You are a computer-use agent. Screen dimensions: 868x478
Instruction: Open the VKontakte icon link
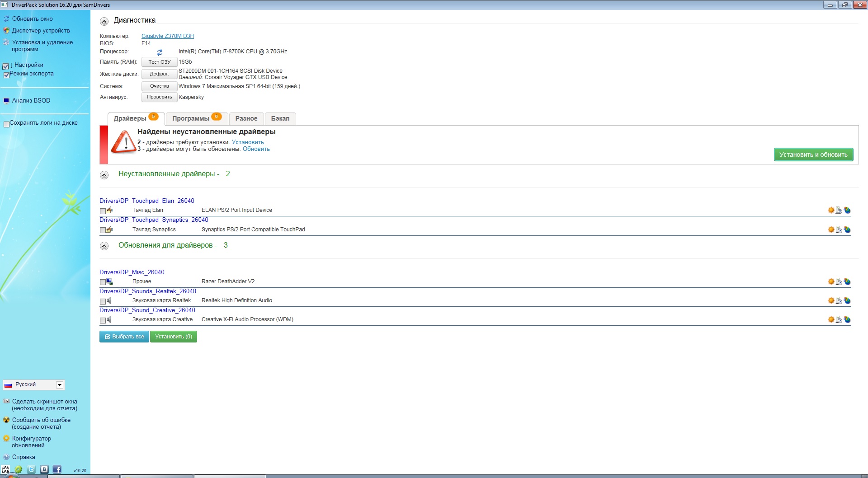point(44,469)
